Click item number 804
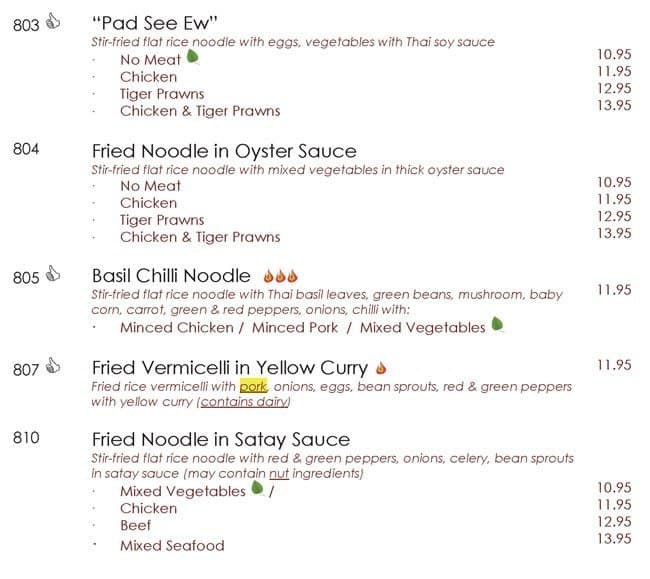This screenshot has height=579, width=650. point(26,150)
